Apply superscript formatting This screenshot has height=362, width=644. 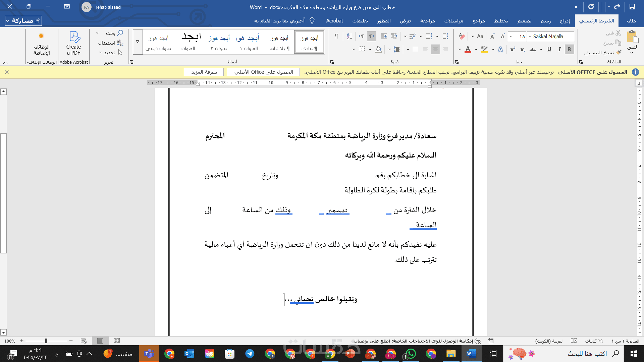pos(513,50)
